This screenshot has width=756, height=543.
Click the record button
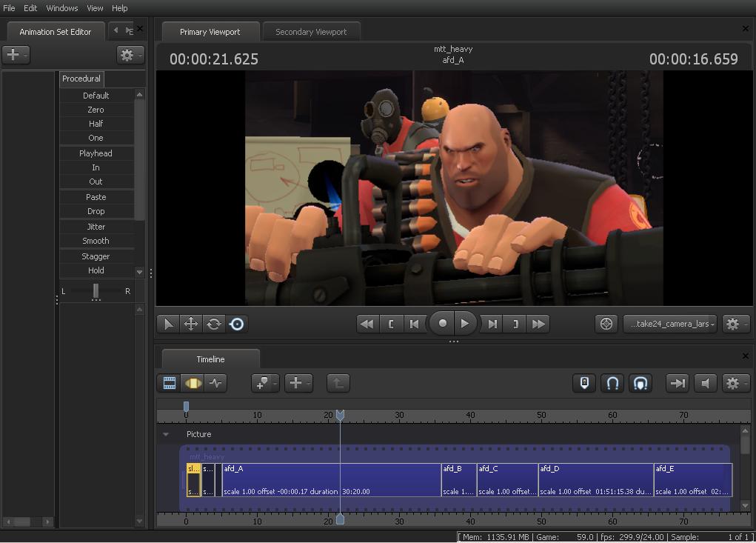tap(443, 323)
